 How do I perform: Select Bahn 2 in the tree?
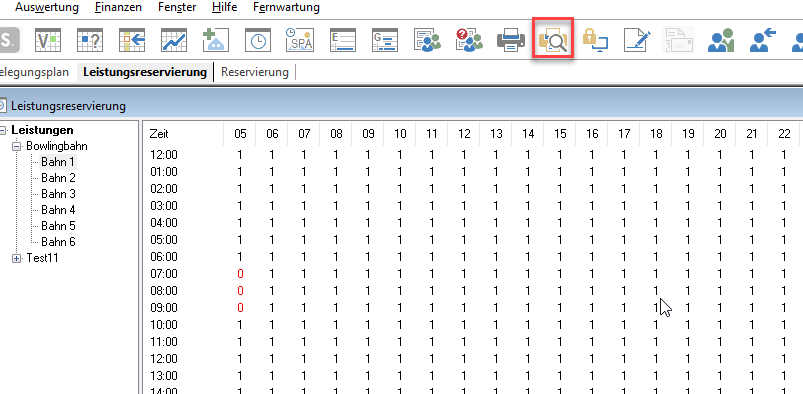[x=58, y=178]
